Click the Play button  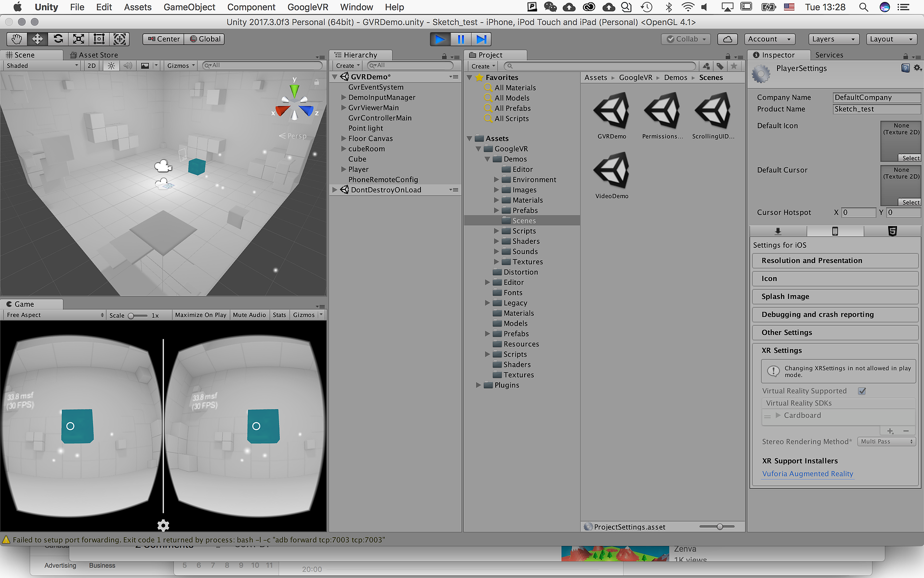440,39
